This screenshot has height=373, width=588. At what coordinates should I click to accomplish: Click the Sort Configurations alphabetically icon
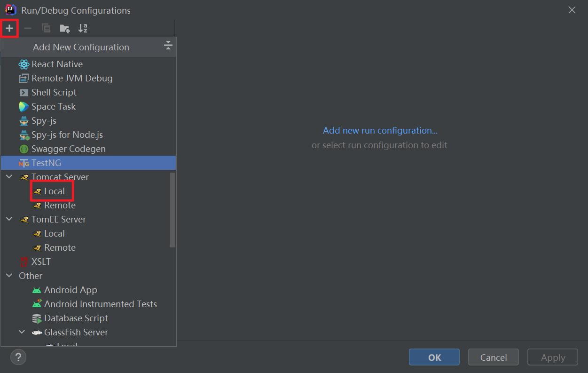[83, 28]
